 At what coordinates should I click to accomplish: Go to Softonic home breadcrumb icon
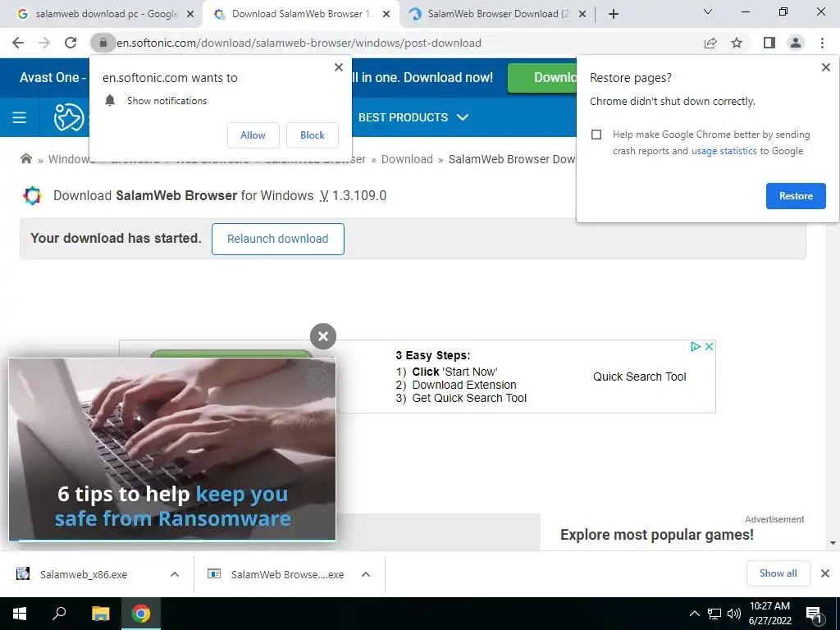25,158
